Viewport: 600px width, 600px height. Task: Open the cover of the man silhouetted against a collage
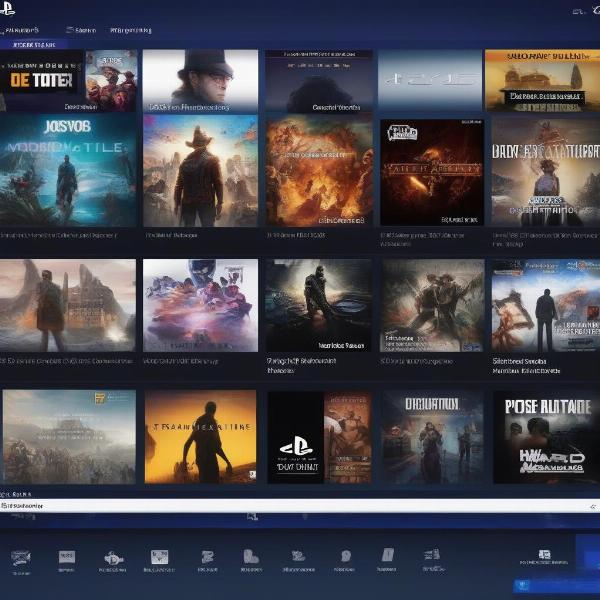pyautogui.click(x=546, y=305)
